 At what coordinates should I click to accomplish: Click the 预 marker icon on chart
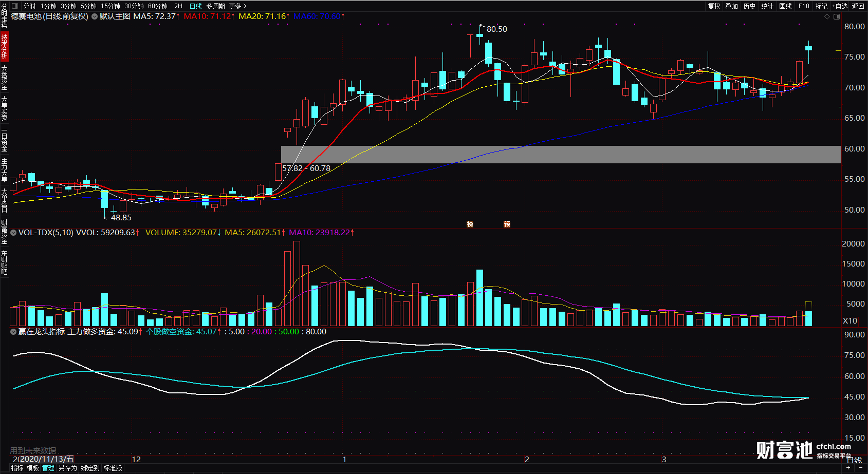(x=507, y=224)
